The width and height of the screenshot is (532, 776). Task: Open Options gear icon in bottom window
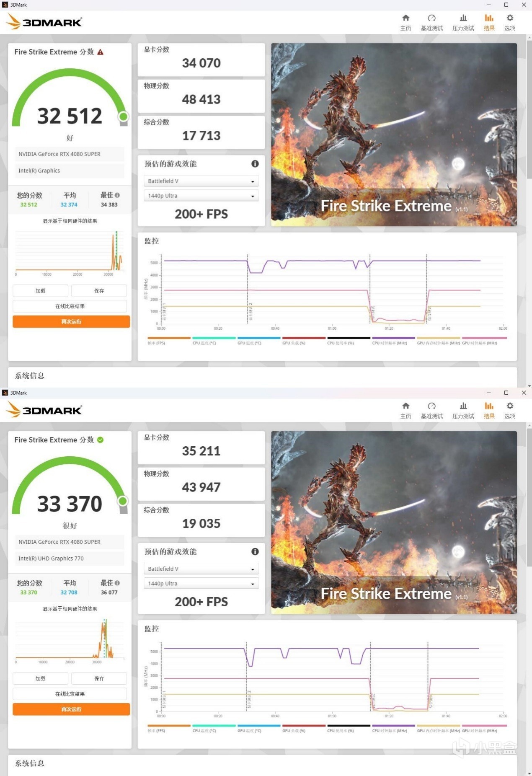pyautogui.click(x=509, y=406)
